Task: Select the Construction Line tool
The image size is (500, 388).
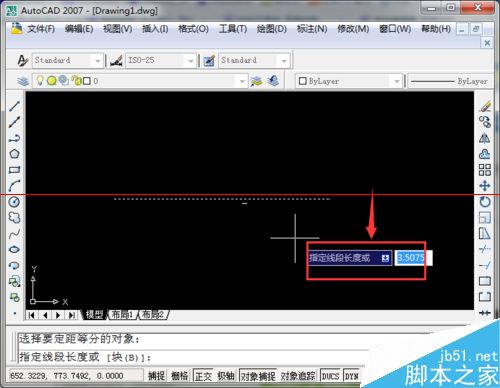Action: click(x=14, y=122)
